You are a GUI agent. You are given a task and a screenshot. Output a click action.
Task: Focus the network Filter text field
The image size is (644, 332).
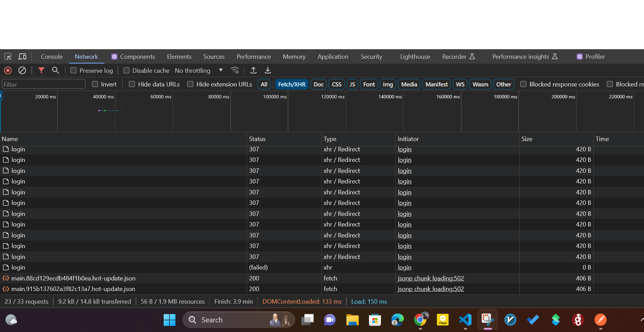(43, 84)
